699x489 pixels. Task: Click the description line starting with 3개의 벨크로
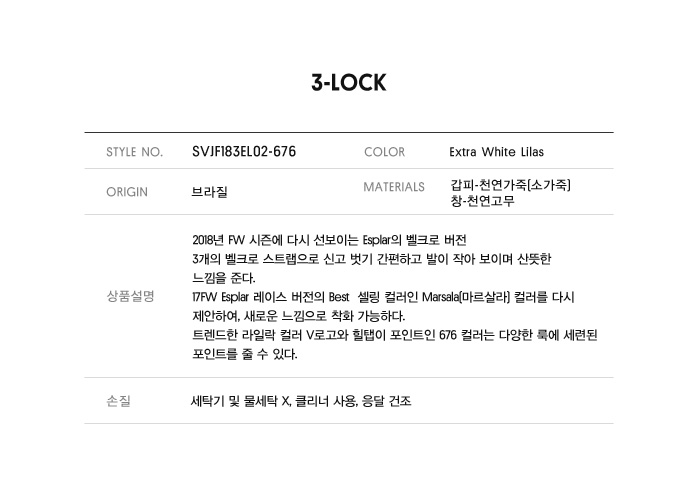371,259
